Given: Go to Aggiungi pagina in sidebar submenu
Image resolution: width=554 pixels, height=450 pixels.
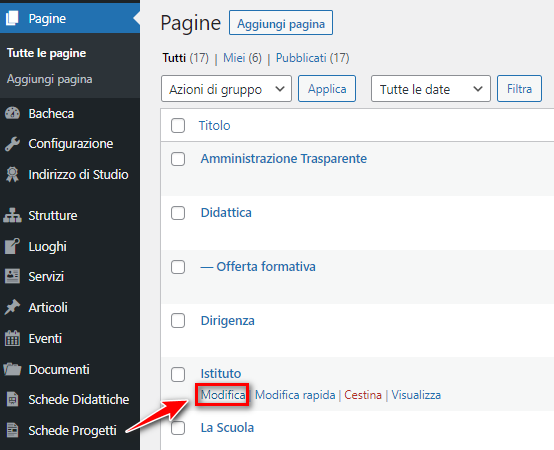Looking at the screenshot, I should click(49, 79).
